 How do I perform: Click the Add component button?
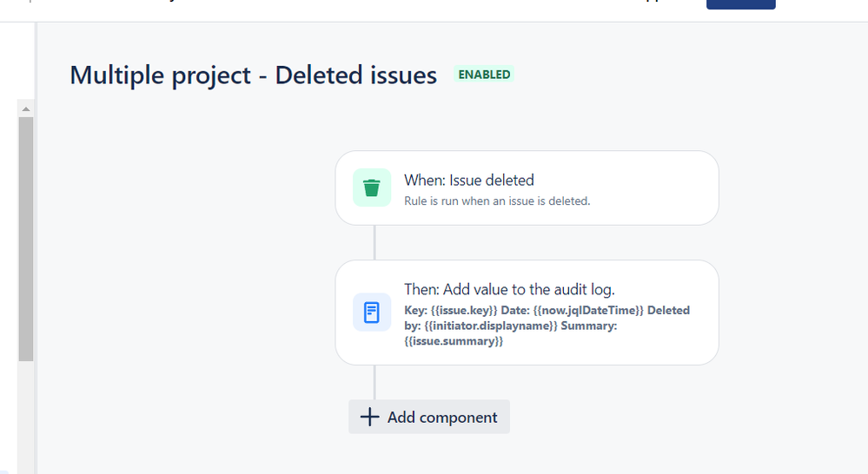pyautogui.click(x=429, y=417)
